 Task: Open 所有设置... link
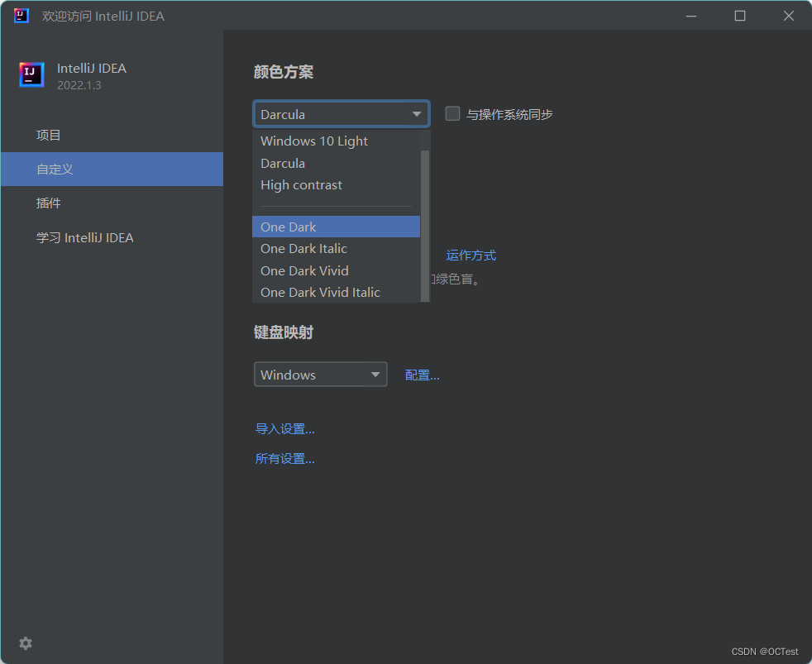click(284, 458)
